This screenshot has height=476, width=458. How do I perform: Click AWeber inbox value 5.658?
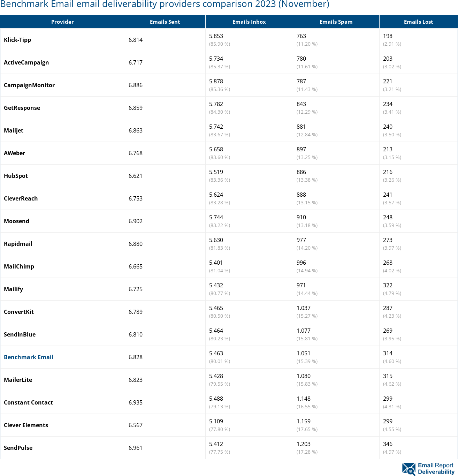point(216,149)
